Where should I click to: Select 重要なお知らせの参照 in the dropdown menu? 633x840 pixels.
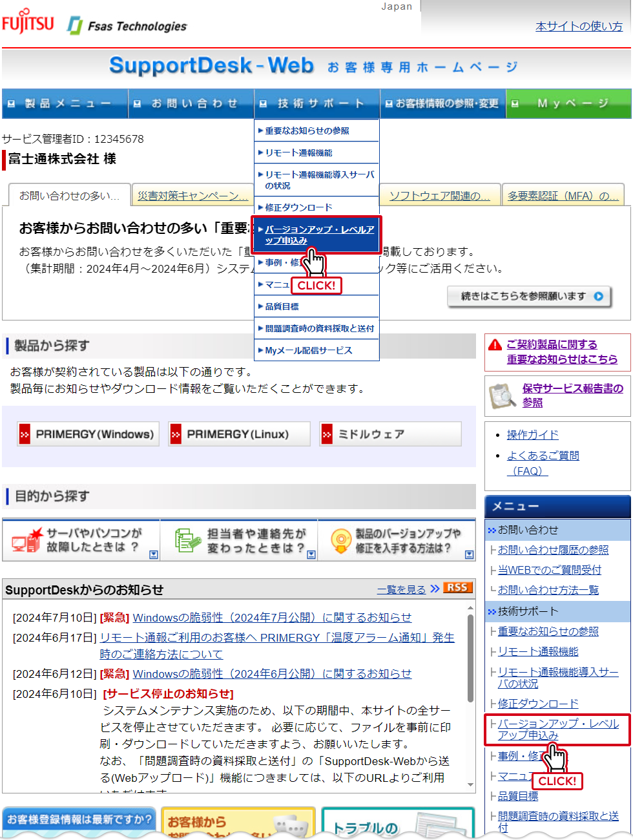316,131
